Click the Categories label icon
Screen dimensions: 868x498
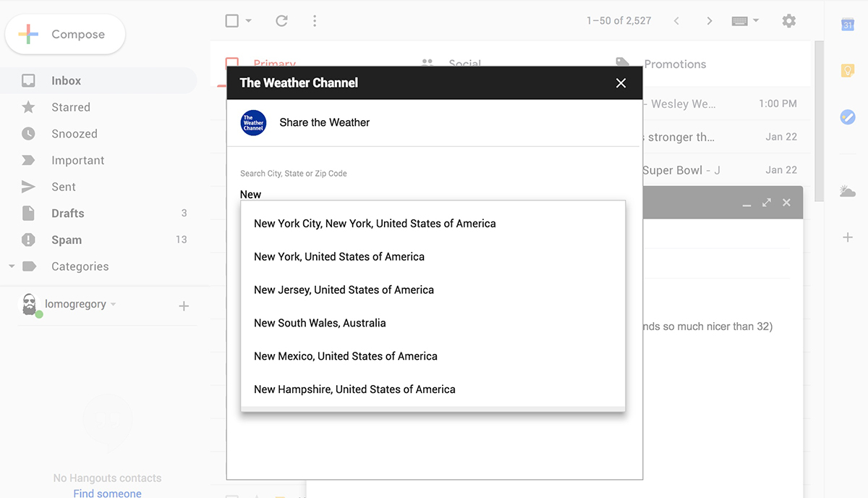coord(29,266)
